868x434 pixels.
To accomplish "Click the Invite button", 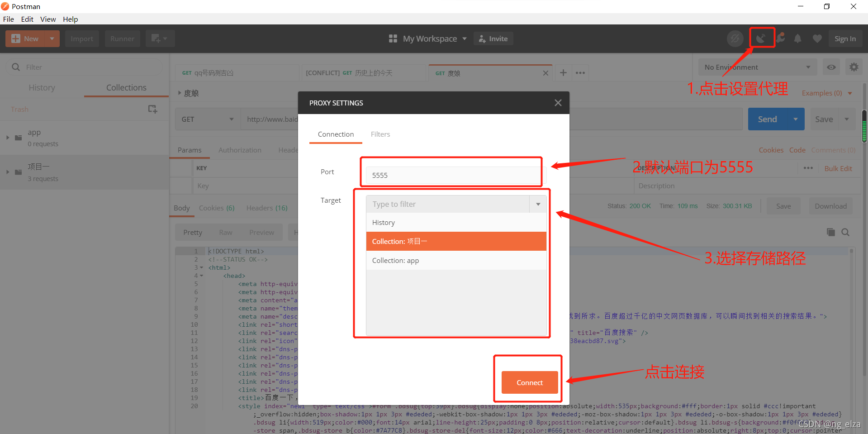I will click(493, 38).
